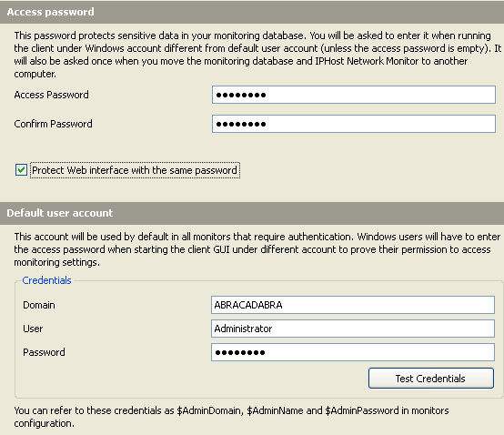Click the 'User' field label
Image resolution: width=504 pixels, height=435 pixels.
tap(33, 329)
